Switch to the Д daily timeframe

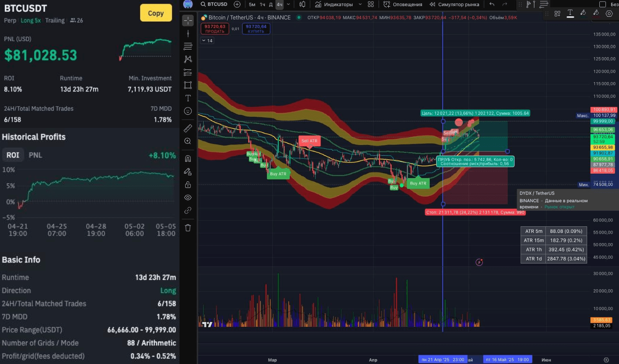(x=271, y=4)
